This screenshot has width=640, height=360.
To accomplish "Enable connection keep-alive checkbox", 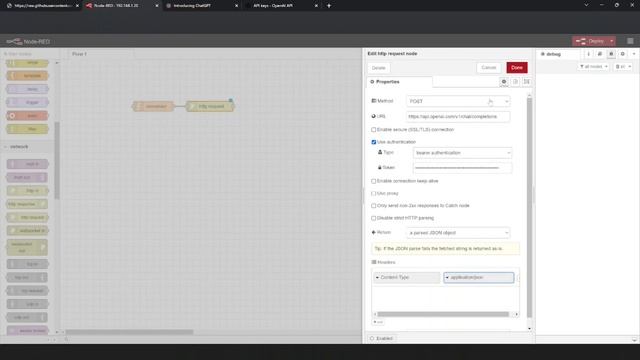I will click(373, 181).
